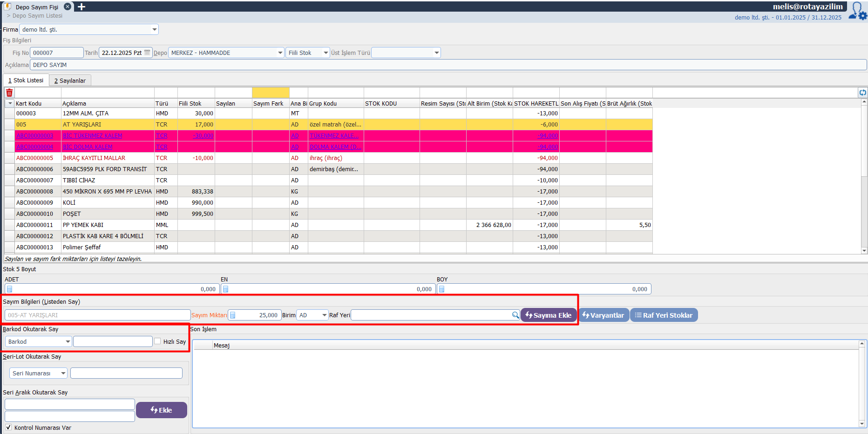Screen dimensions: 868x434
Task: Open the calendar picker beside Tarih
Action: [147, 53]
